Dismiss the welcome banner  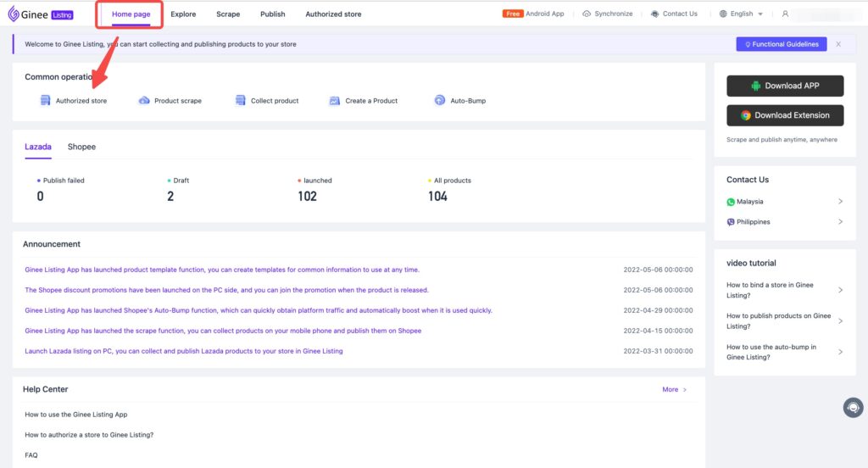click(x=838, y=44)
